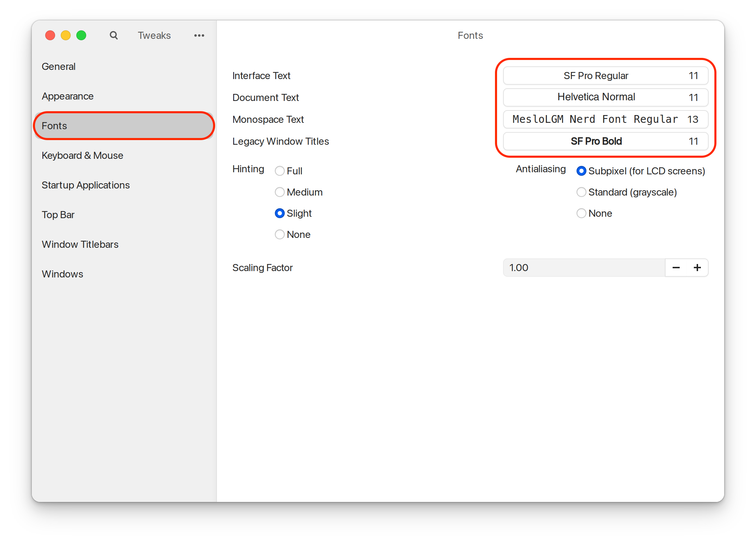The height and width of the screenshot is (545, 756).
Task: Click the Scaling Factor value field
Action: (584, 268)
